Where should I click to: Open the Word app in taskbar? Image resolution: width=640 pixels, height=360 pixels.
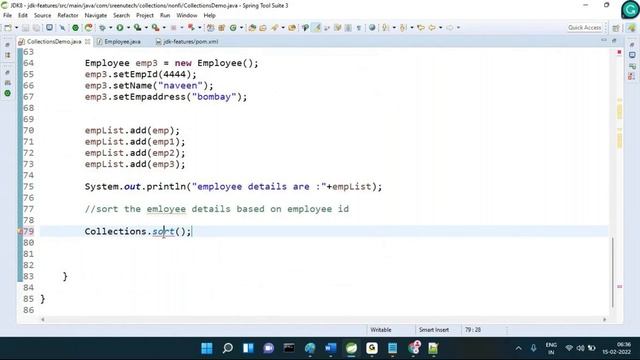click(331, 348)
